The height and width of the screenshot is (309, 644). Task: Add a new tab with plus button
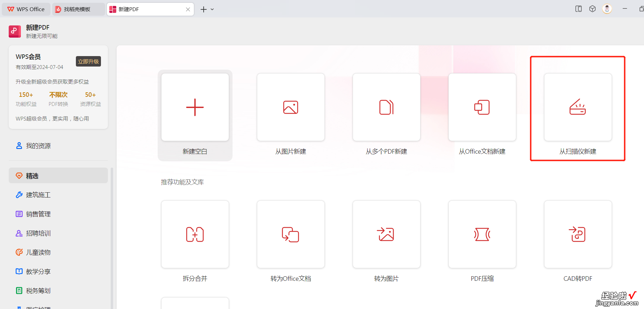click(x=204, y=9)
